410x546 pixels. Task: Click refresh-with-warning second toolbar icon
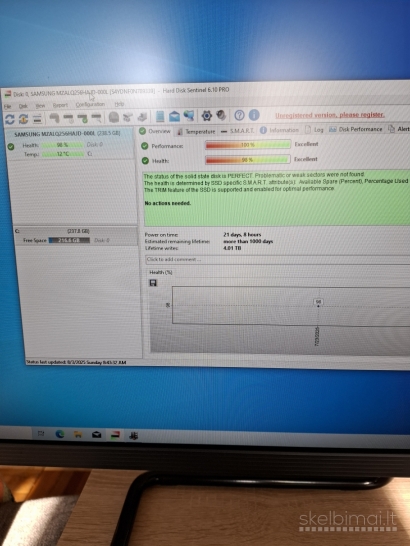(23, 119)
